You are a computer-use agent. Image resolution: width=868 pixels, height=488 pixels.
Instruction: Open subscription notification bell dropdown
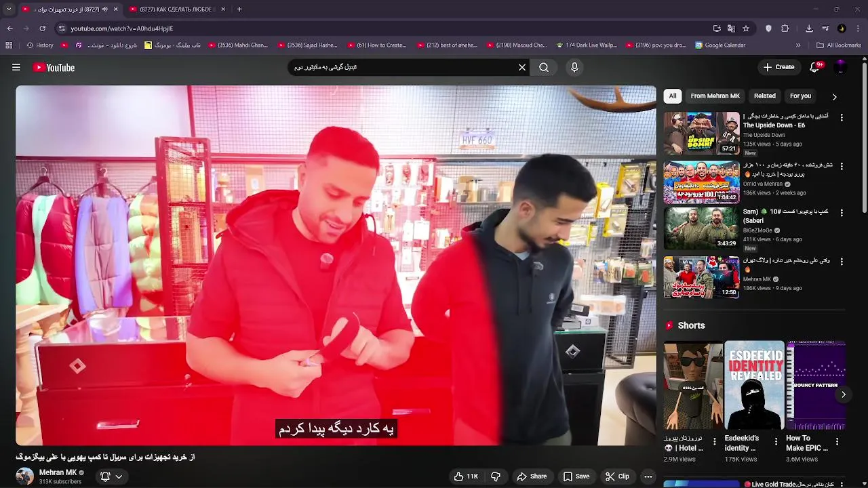[111, 476]
